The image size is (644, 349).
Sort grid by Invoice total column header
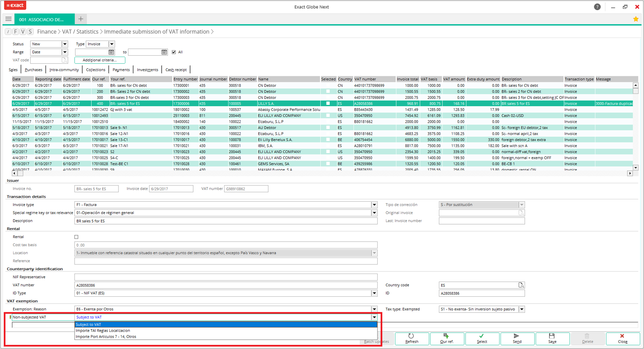tap(407, 79)
